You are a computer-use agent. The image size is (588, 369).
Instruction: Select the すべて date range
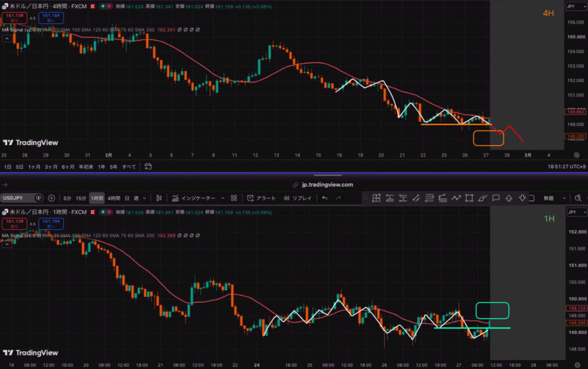(x=129, y=166)
